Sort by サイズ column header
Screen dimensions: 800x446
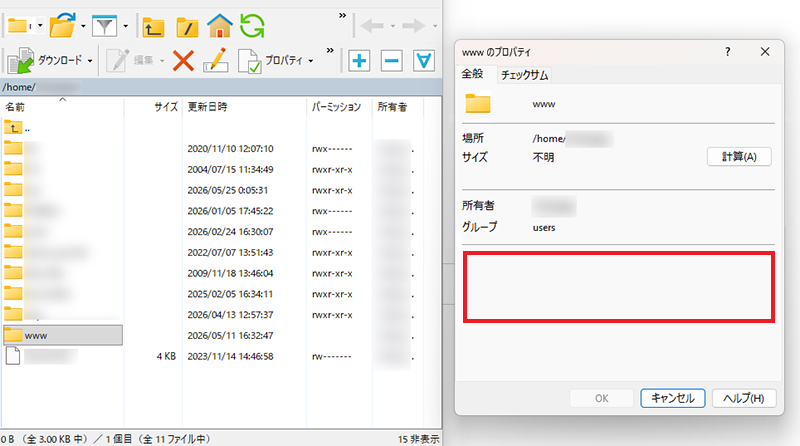(153, 107)
